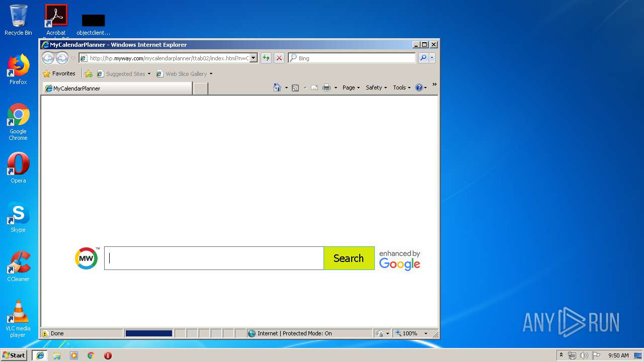Show hidden system tray icons

point(561,355)
